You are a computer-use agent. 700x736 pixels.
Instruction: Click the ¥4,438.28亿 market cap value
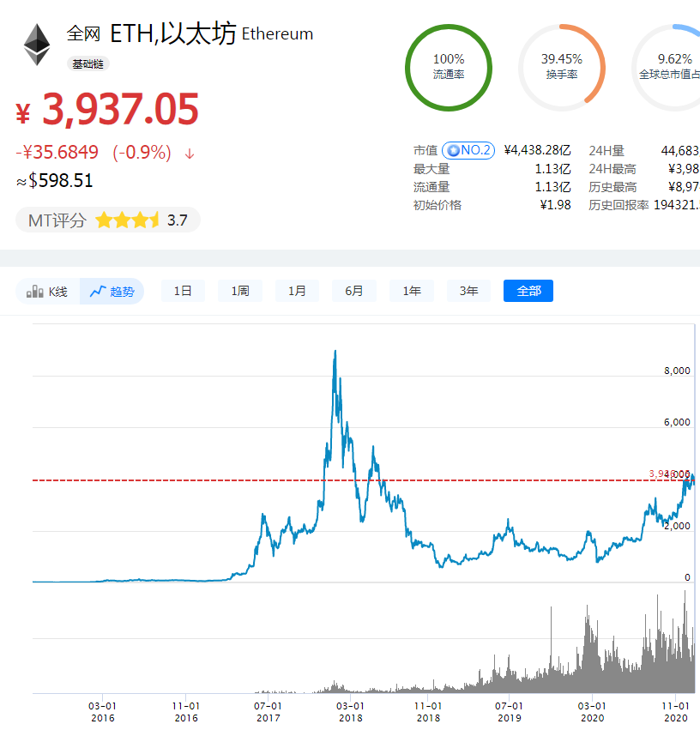pyautogui.click(x=538, y=150)
